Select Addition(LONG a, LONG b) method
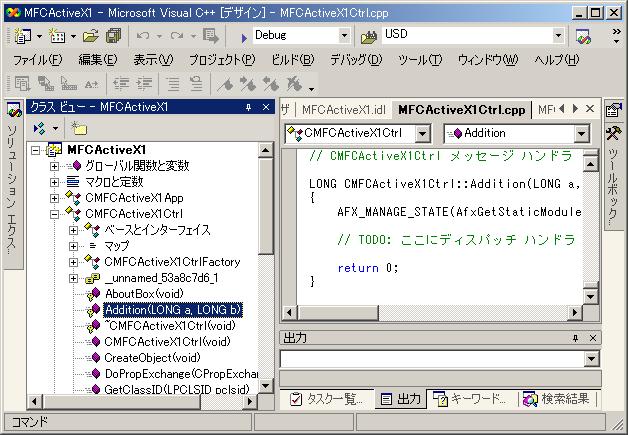Viewport: 628px width, 435px height. (173, 310)
